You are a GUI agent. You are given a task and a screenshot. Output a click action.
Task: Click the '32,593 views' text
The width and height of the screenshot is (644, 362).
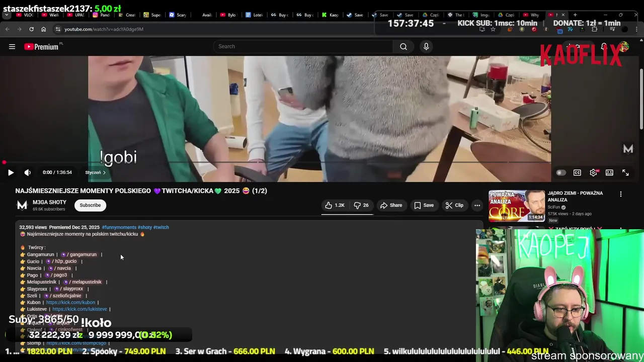[x=33, y=227]
